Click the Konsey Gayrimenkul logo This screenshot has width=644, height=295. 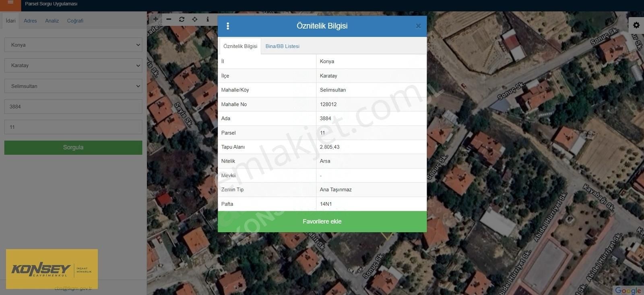[x=52, y=269]
